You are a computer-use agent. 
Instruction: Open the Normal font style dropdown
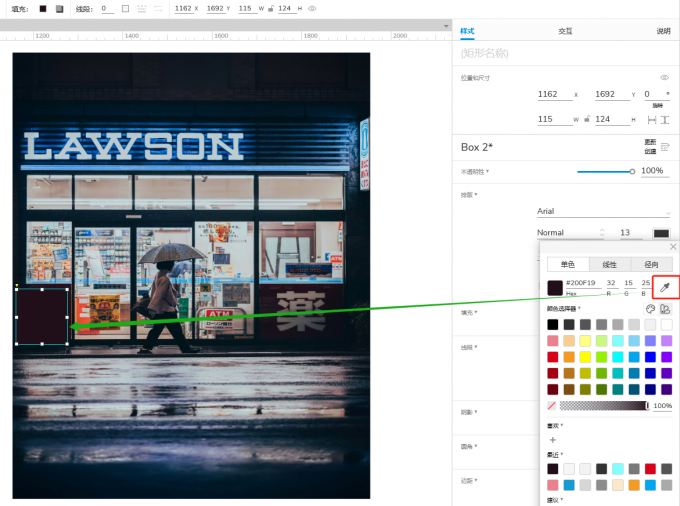(571, 233)
